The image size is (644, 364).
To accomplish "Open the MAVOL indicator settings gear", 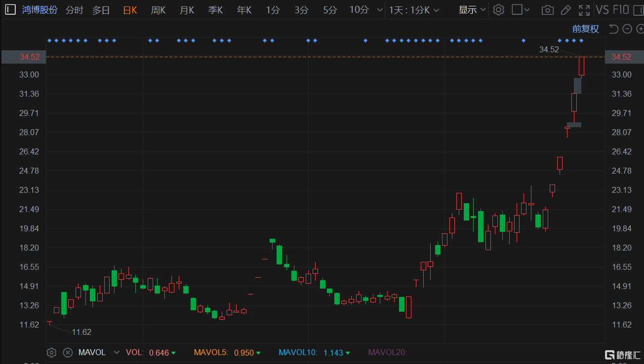I will (x=51, y=353).
